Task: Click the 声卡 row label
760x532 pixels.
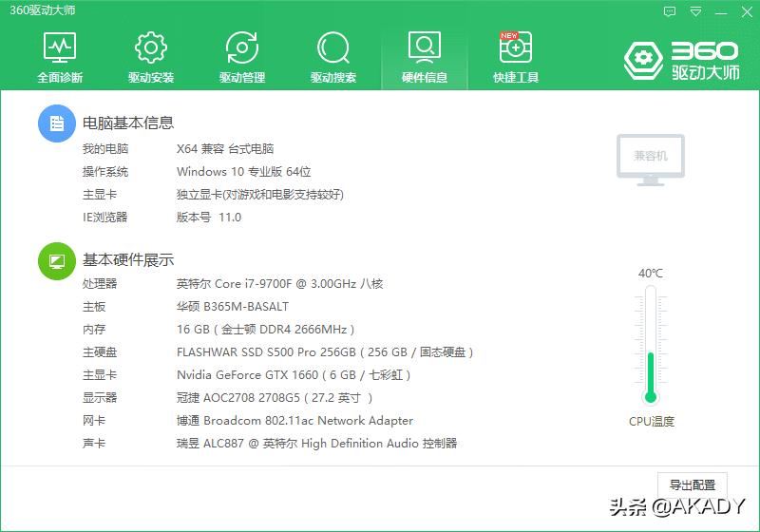Action: tap(94, 444)
